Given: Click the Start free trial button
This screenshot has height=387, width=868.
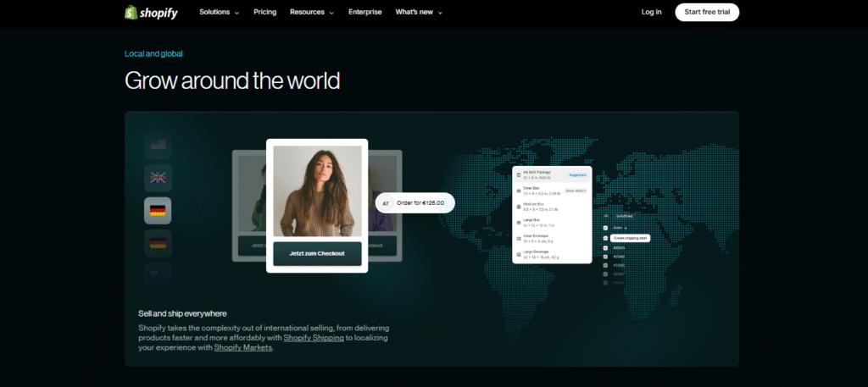Looking at the screenshot, I should click(x=707, y=12).
